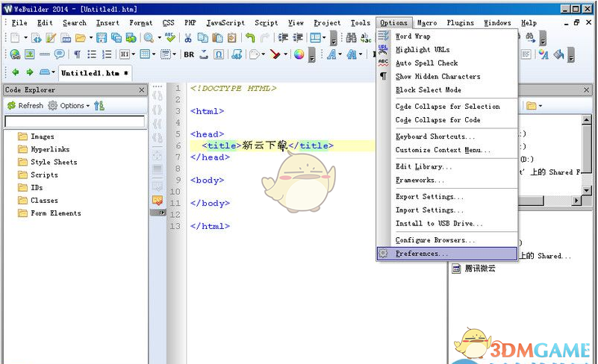Click the right panel scroll down arrow
598x364 pixels.
[587, 189]
